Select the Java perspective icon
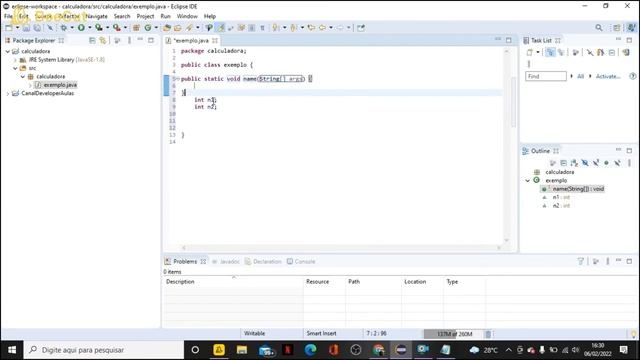This screenshot has height=360, width=640. (631, 28)
